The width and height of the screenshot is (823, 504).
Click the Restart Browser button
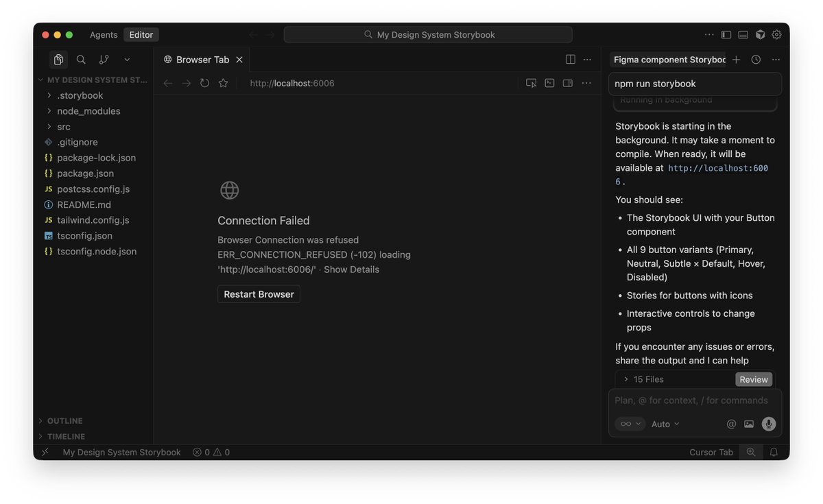click(259, 294)
